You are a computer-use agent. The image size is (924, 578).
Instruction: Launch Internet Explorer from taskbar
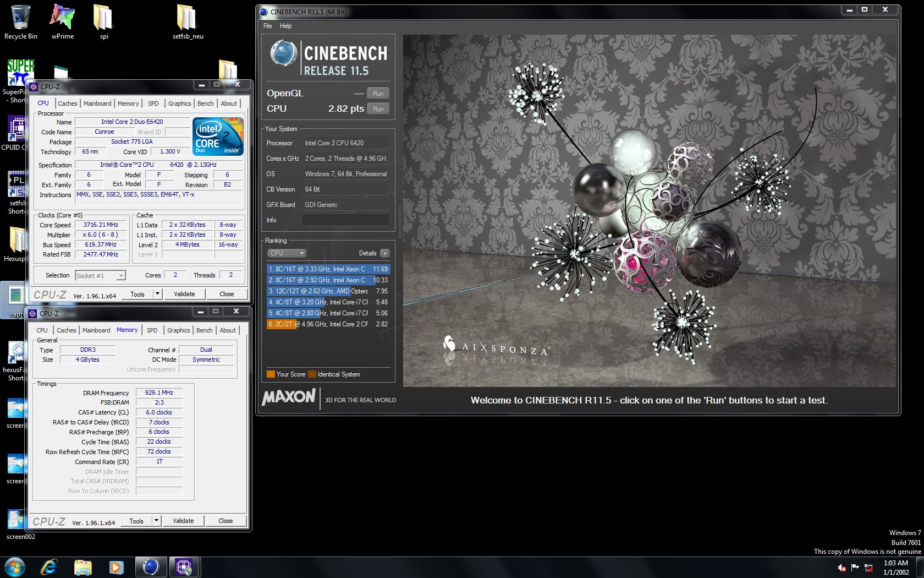click(x=48, y=567)
